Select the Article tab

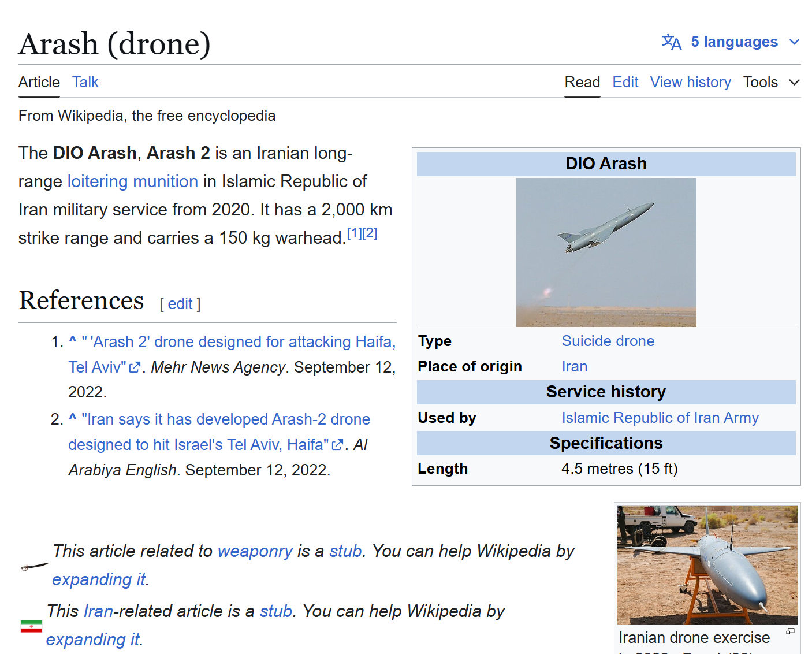click(39, 82)
